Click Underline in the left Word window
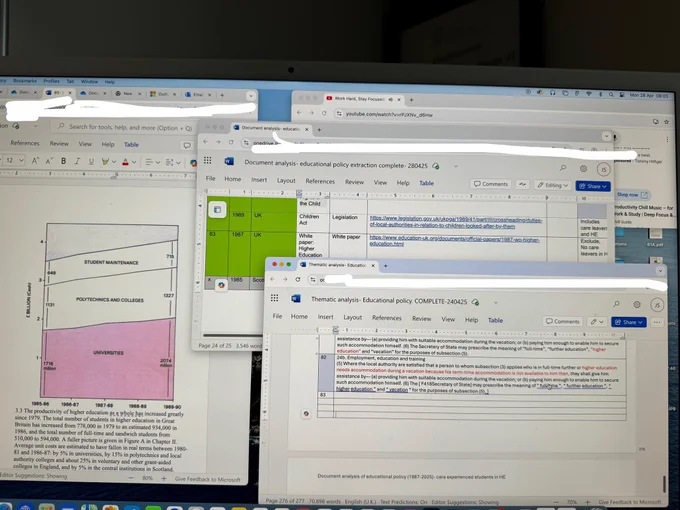Viewport: 680px width, 510px height. pyautogui.click(x=91, y=161)
